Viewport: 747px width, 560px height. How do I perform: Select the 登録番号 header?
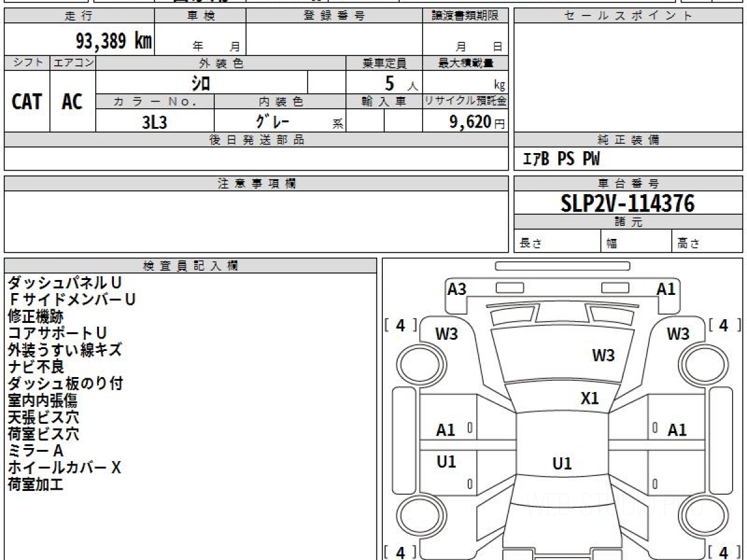(x=334, y=16)
